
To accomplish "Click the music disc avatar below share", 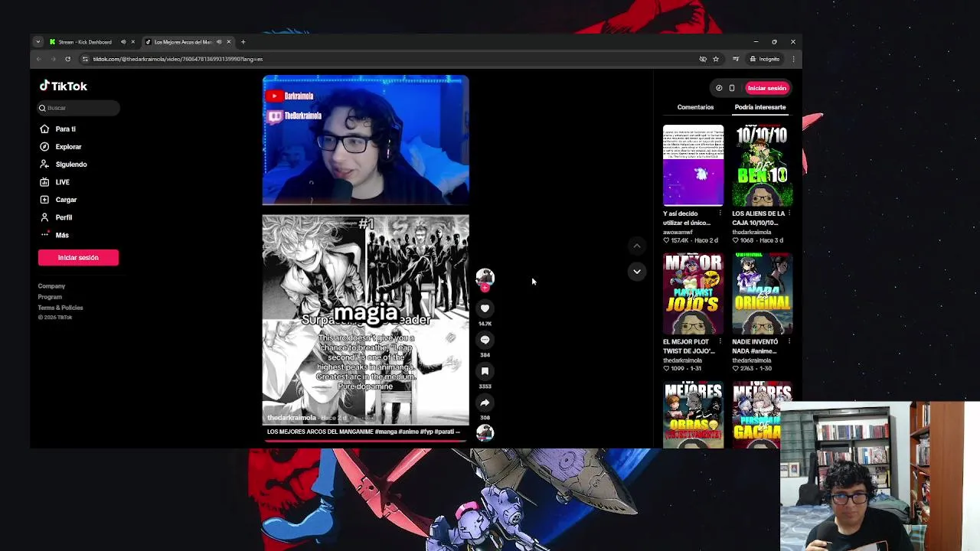I will (x=485, y=433).
